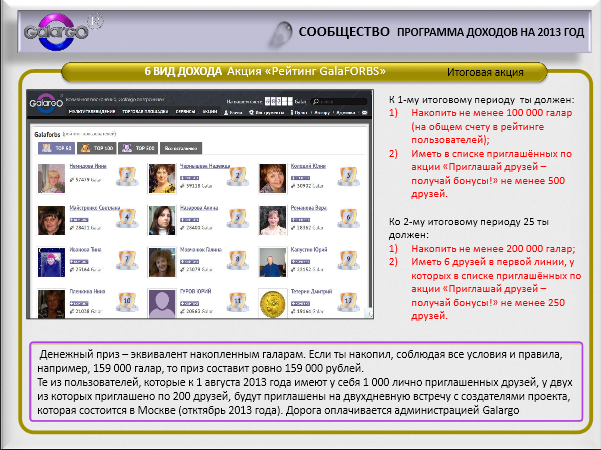Click the purple button under rank 4 name
Image resolution: width=601 pixels, height=450 pixels.
79,220
